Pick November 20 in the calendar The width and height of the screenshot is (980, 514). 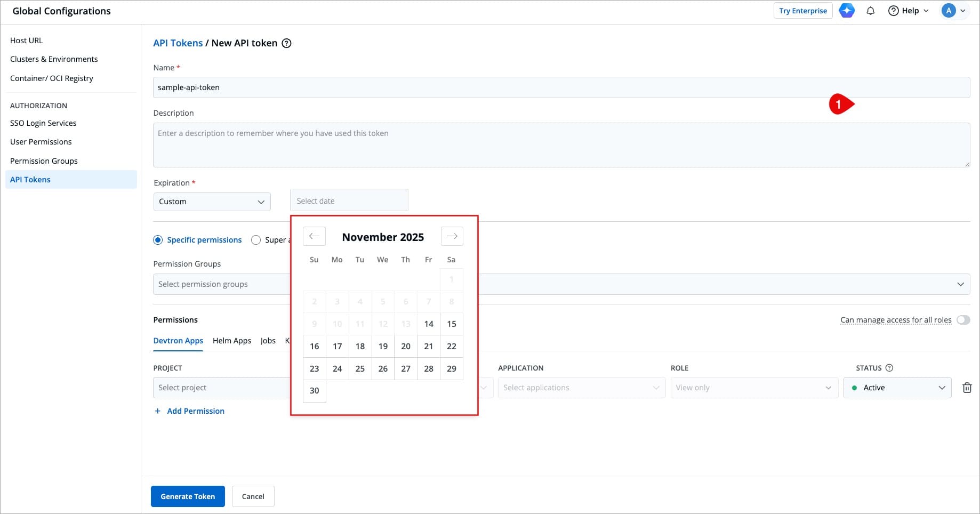tap(406, 347)
